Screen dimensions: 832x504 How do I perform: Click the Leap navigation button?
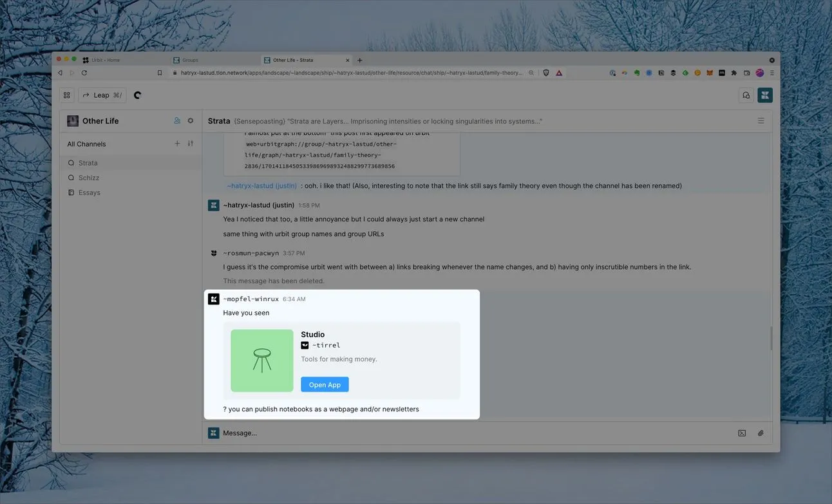coord(102,95)
